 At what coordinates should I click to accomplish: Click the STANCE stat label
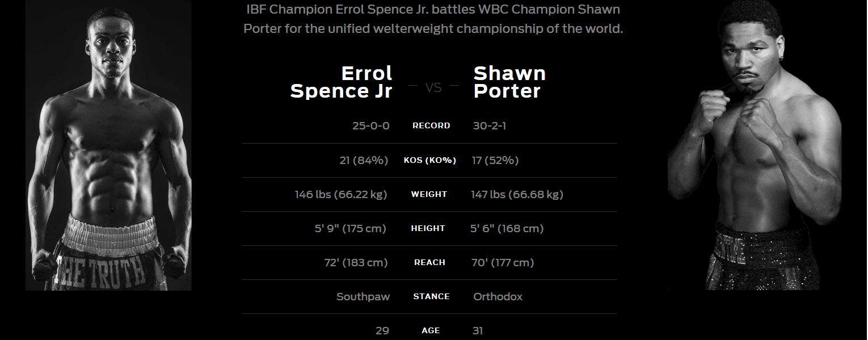431,296
